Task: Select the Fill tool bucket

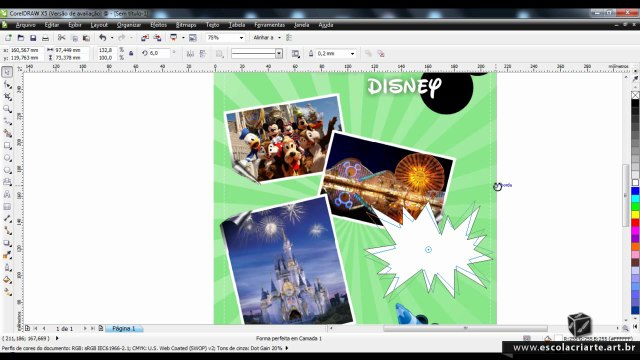Action: 7,280
